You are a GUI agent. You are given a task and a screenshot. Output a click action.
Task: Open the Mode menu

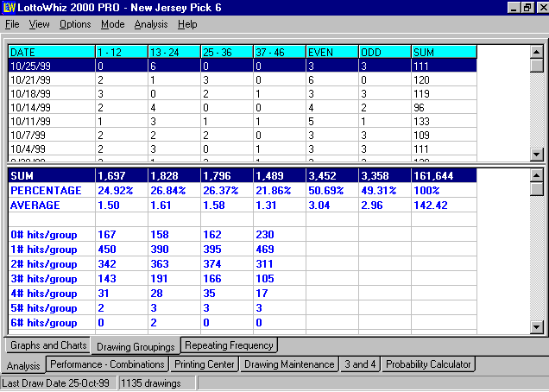pyautogui.click(x=113, y=24)
